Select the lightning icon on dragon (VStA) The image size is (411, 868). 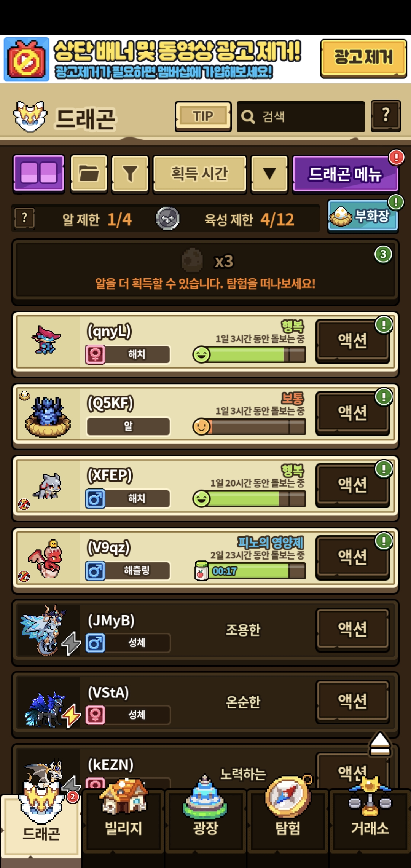point(72,715)
